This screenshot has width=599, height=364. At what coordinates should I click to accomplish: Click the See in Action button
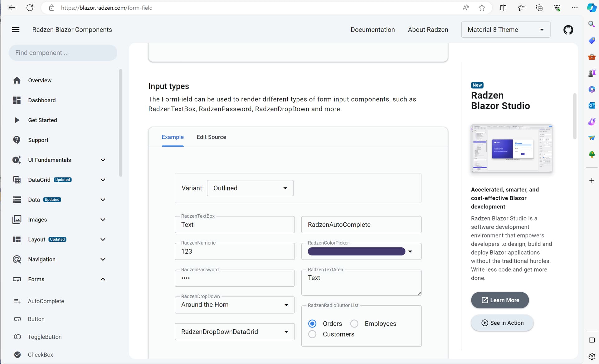coord(502,323)
